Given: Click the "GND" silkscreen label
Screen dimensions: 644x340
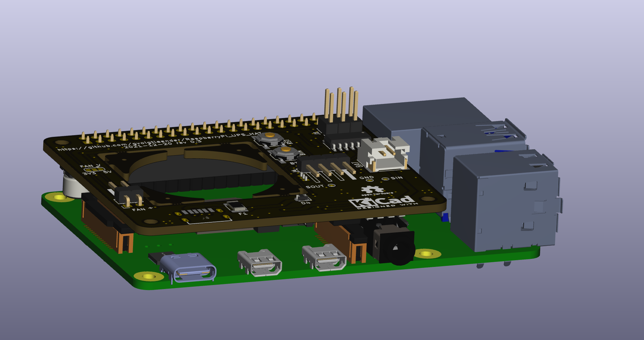Looking at the screenshot, I should [367, 178].
